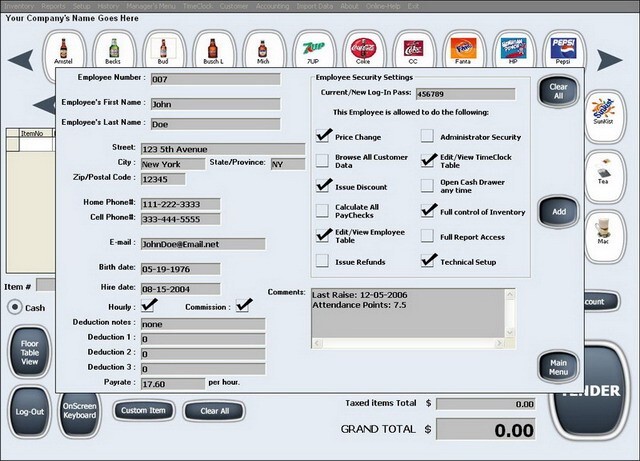Select the Cash payment radio button
Viewport: 640px width, 461px height.
15,307
